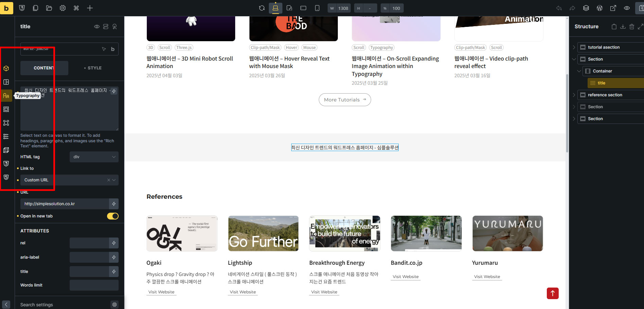
Task: Turn off Open in new tab toggle
Action: pos(113,216)
